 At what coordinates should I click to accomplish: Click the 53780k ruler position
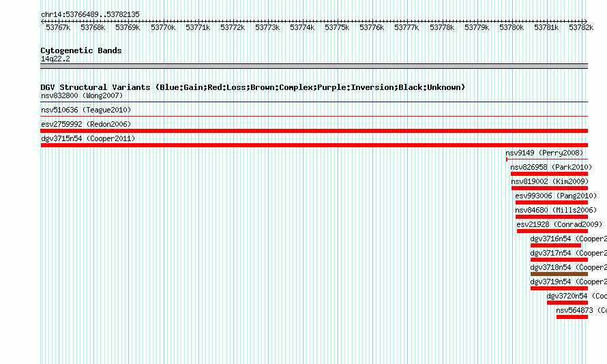512,27
